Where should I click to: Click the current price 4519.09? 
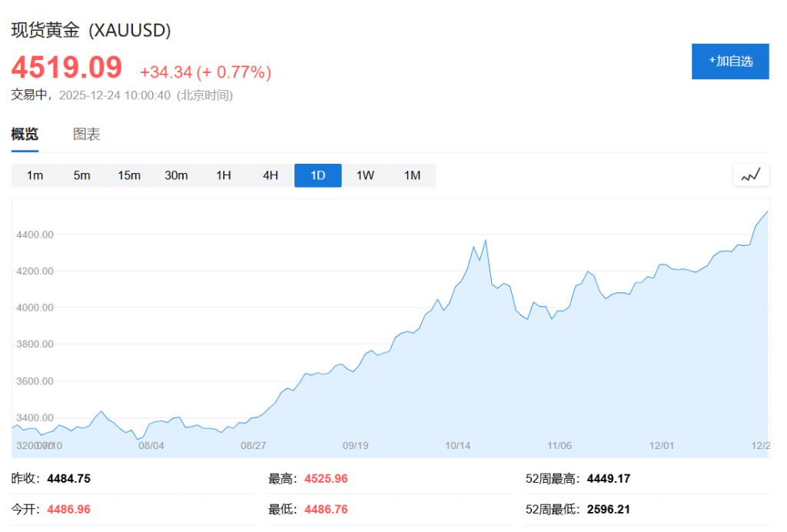[67, 68]
